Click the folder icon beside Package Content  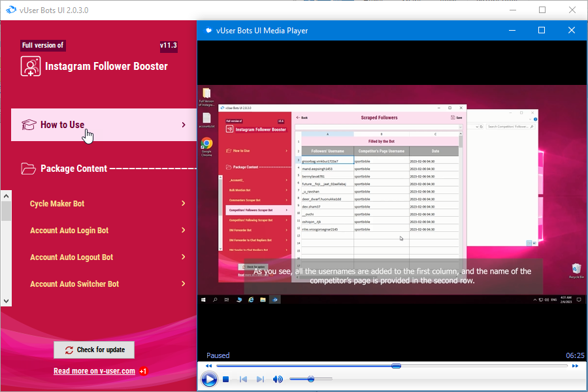point(29,169)
